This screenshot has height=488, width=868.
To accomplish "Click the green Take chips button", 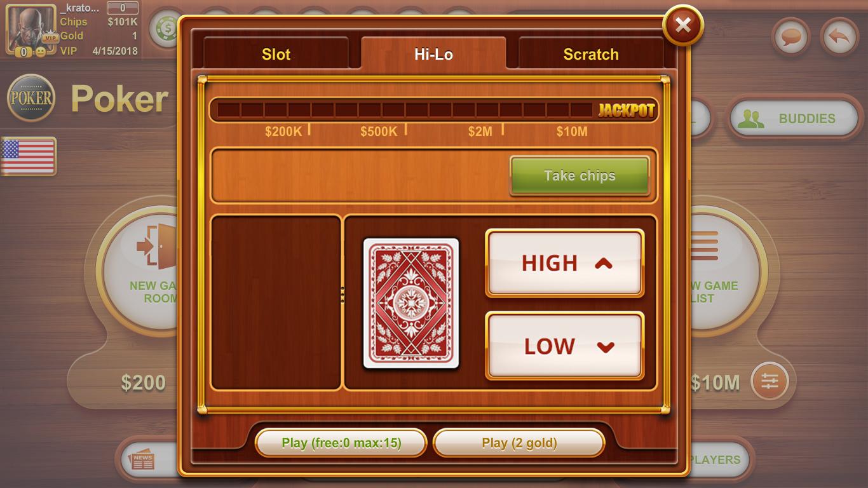I will click(580, 175).
